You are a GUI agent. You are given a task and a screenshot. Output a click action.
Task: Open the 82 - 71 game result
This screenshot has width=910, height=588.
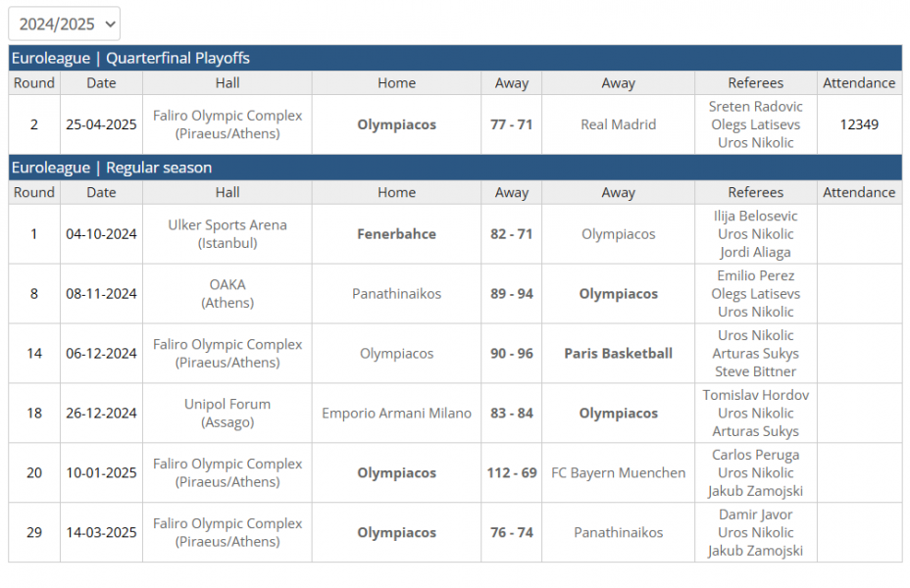pos(511,234)
